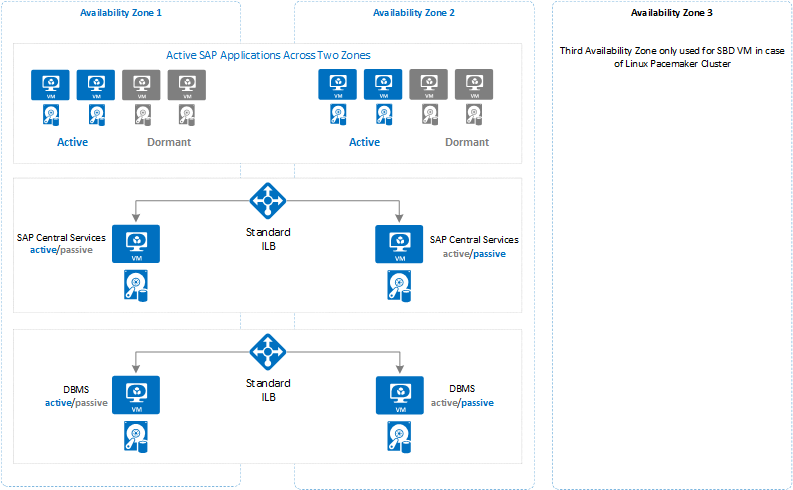
Task: Click 'active/passive' under Zone 1 DBMS
Action: (76, 403)
